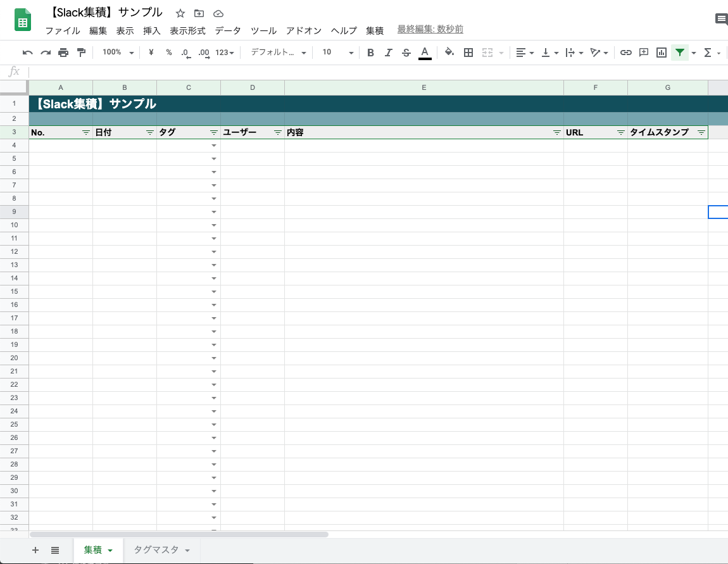The width and height of the screenshot is (728, 564).
Task: Increase decimal places icon
Action: click(204, 53)
